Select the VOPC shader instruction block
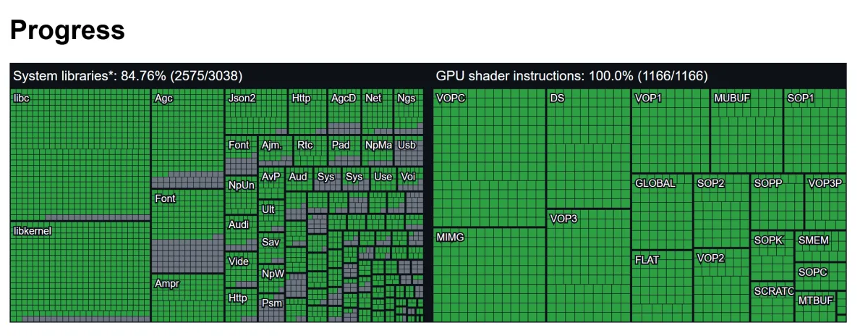The image size is (868, 336). click(490, 158)
